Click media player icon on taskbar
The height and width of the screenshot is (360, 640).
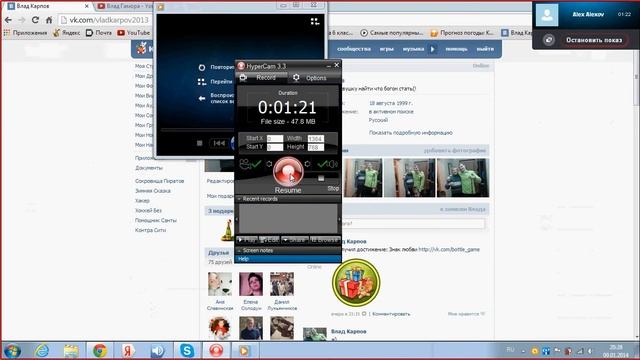pyautogui.click(x=244, y=351)
